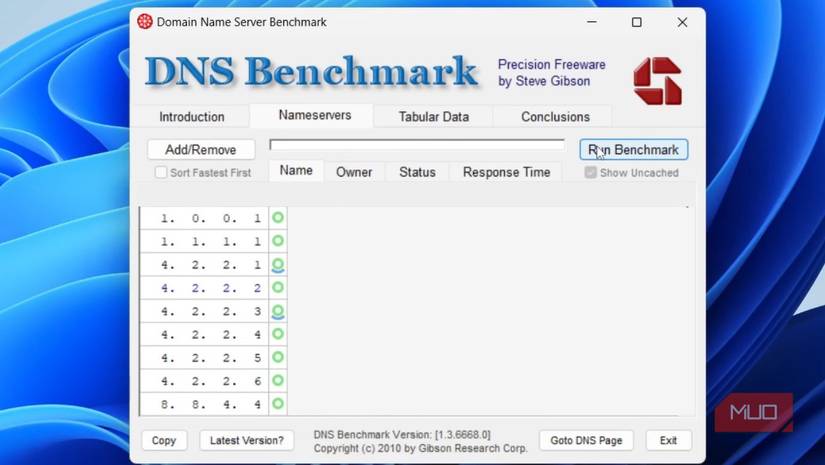Click the Precision Freeware by Steve Gibson text
The width and height of the screenshot is (825, 465).
click(551, 73)
